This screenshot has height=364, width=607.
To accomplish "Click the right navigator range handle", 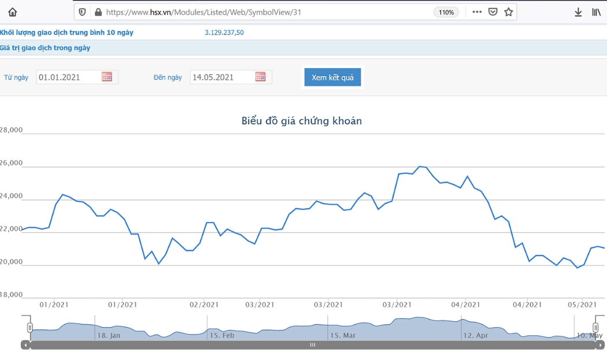I will [x=596, y=328].
